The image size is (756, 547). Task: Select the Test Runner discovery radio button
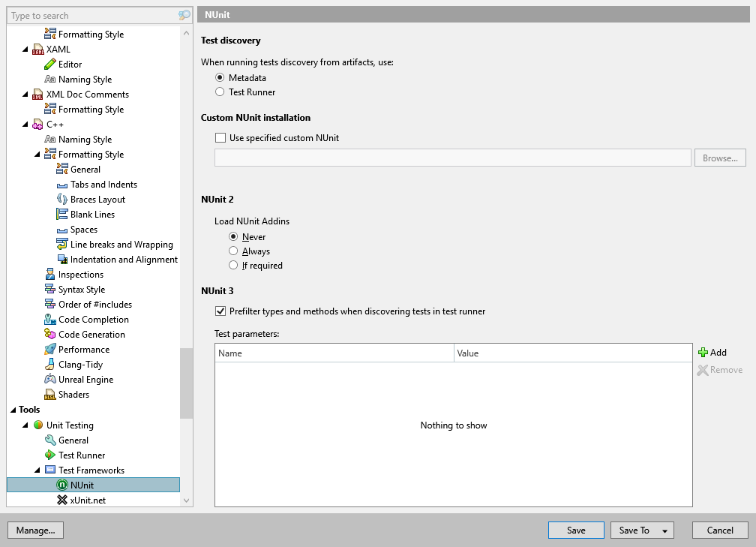[x=220, y=92]
